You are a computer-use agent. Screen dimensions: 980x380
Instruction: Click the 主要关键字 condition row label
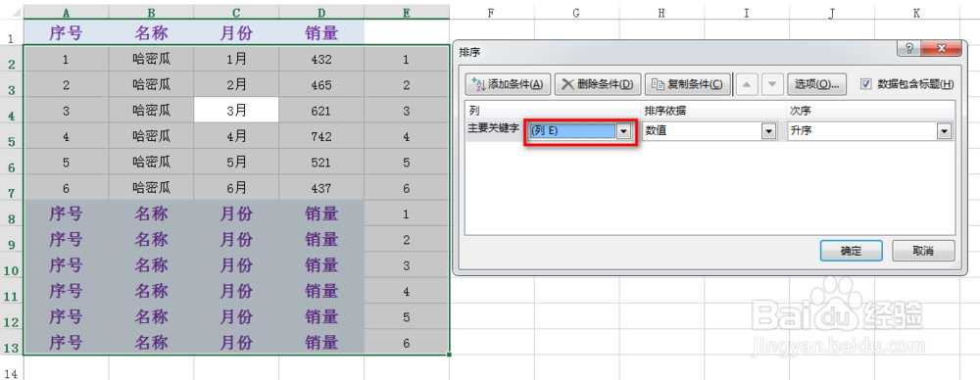[x=494, y=128]
